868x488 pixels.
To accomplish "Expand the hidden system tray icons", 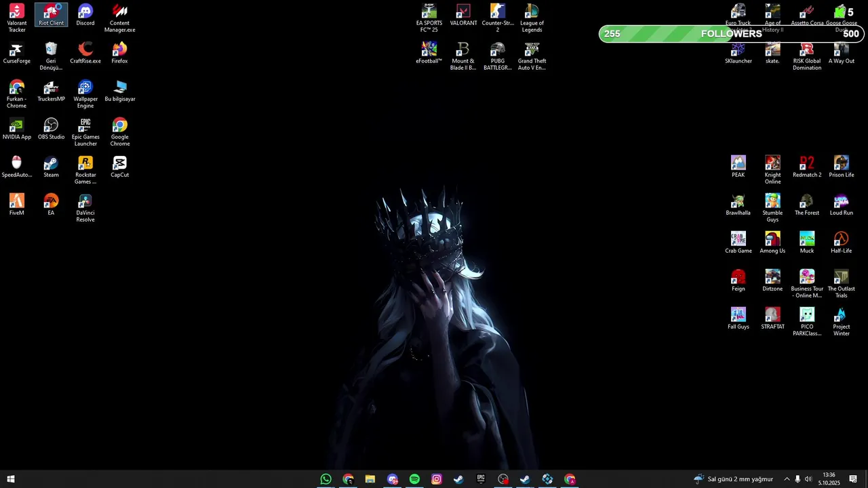I will [787, 479].
